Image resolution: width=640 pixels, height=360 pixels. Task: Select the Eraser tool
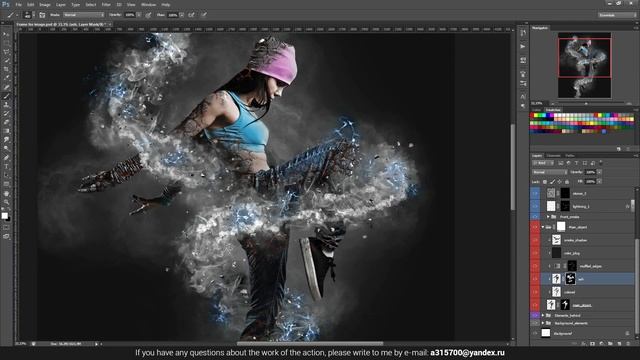tap(6, 122)
